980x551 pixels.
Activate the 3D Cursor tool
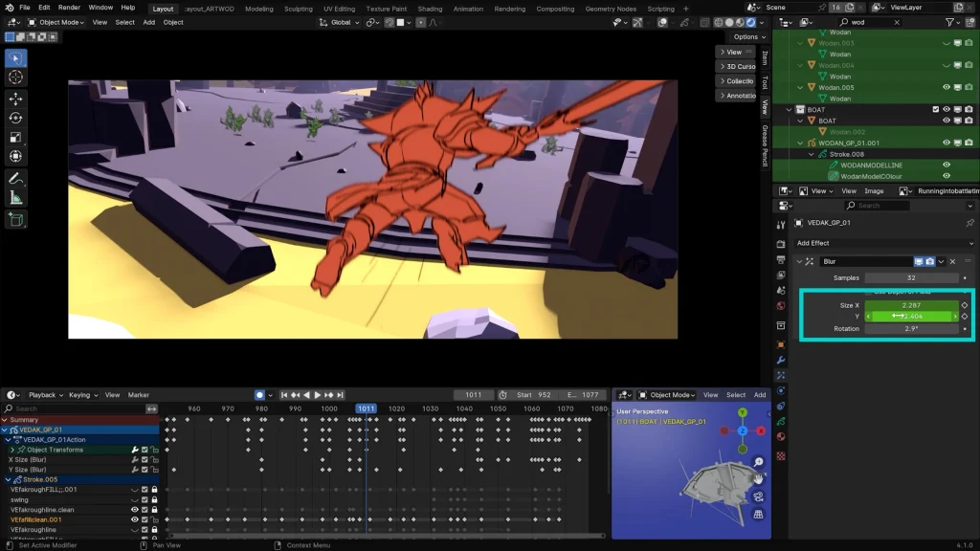[15, 77]
